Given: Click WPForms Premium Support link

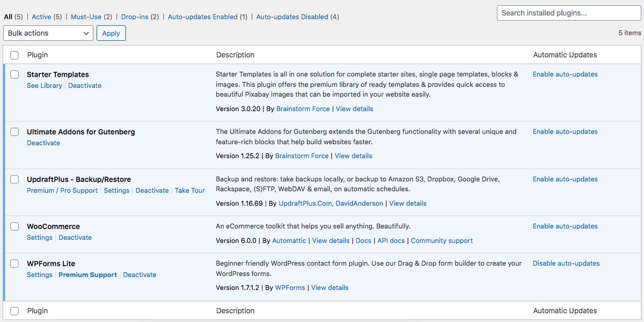Looking at the screenshot, I should (x=87, y=274).
